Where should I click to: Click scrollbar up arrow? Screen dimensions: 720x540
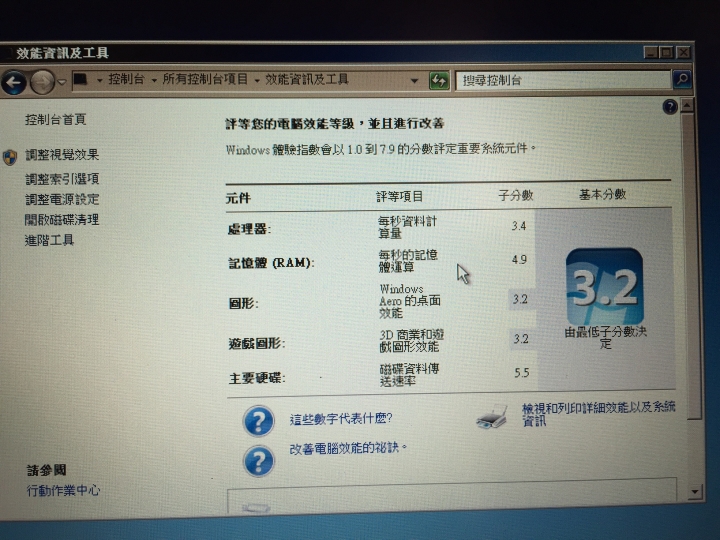click(x=687, y=106)
